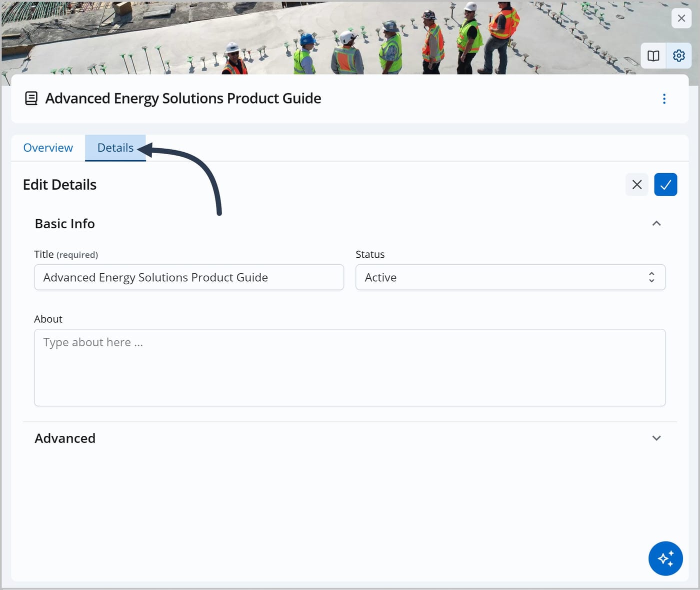
Task: Expand the Advanced section chevron
Action: 656,438
